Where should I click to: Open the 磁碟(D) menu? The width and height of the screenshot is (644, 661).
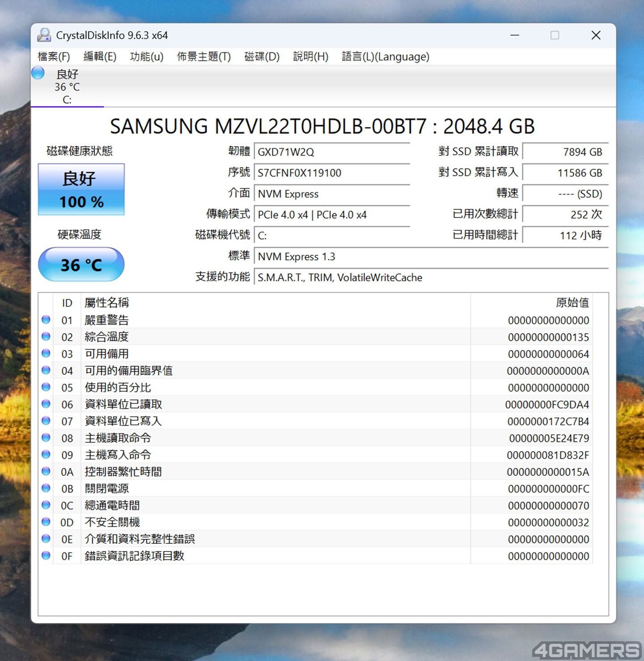pos(262,57)
